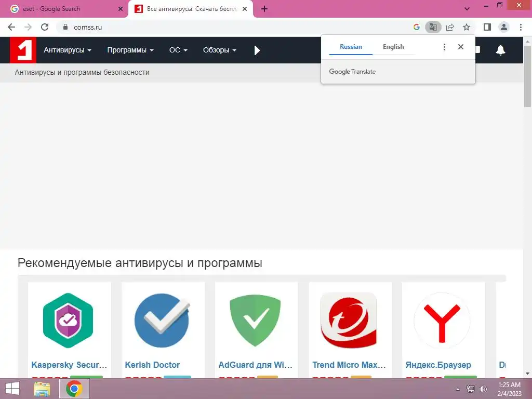The image size is (532, 399).
Task: Select the Russian tab in Translate popup
Action: click(351, 47)
